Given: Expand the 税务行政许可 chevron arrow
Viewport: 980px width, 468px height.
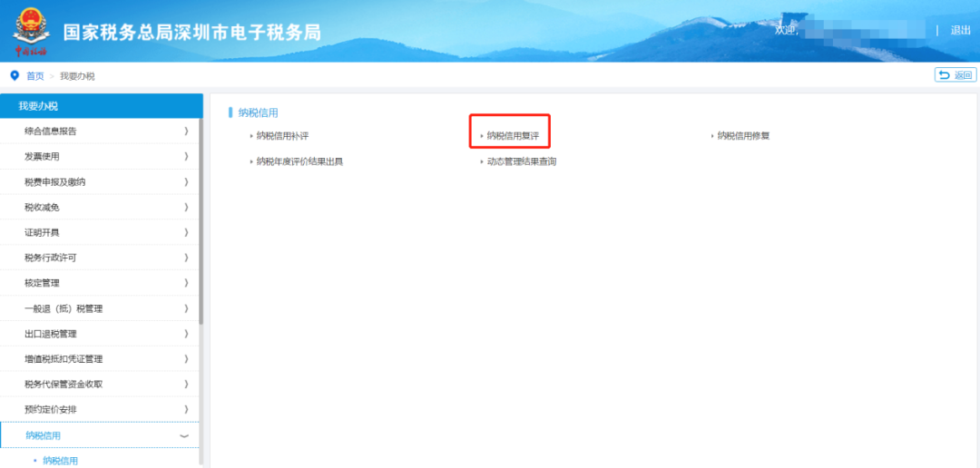Looking at the screenshot, I should (186, 258).
